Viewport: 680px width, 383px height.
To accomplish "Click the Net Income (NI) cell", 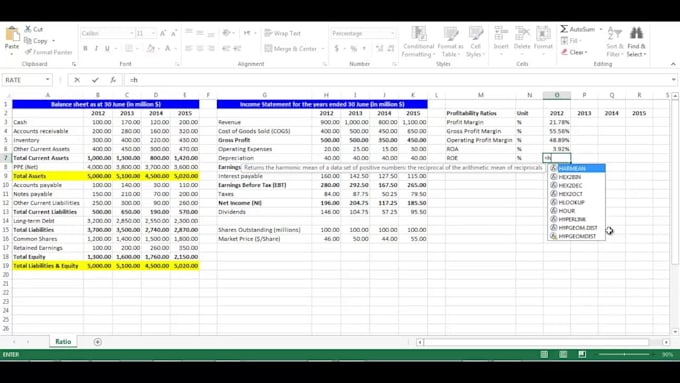I will pyautogui.click(x=264, y=203).
